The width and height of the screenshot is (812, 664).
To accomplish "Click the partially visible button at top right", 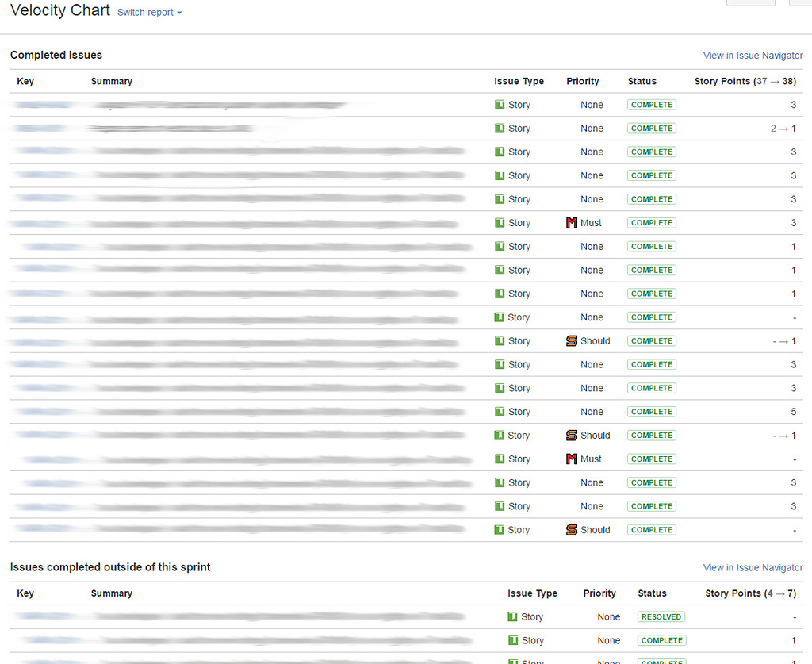I will [750, 3].
